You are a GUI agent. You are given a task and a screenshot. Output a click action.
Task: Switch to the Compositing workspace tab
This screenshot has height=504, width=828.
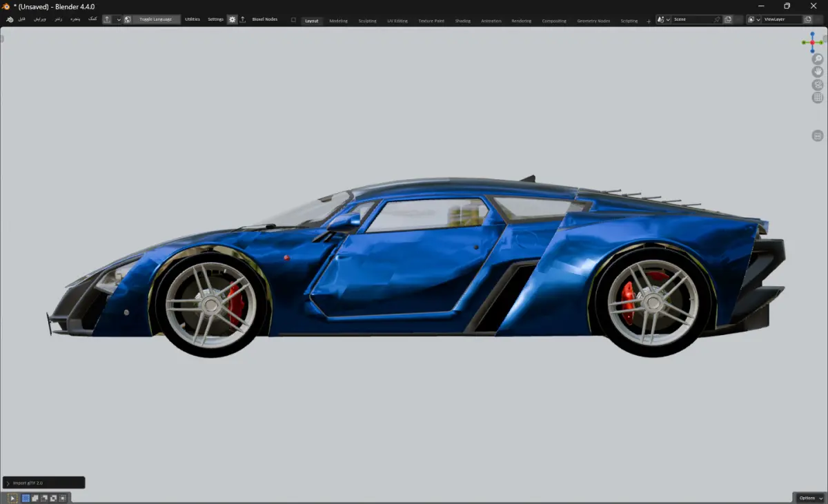[x=554, y=21]
